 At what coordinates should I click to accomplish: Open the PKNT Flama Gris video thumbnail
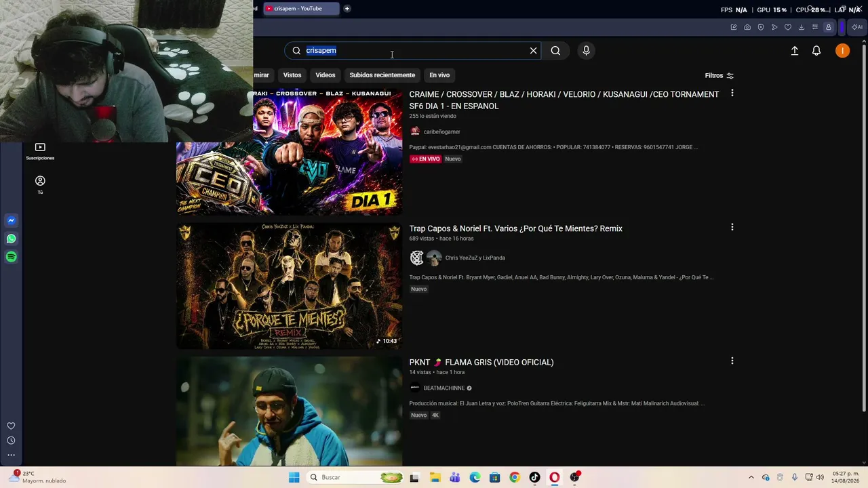290,411
